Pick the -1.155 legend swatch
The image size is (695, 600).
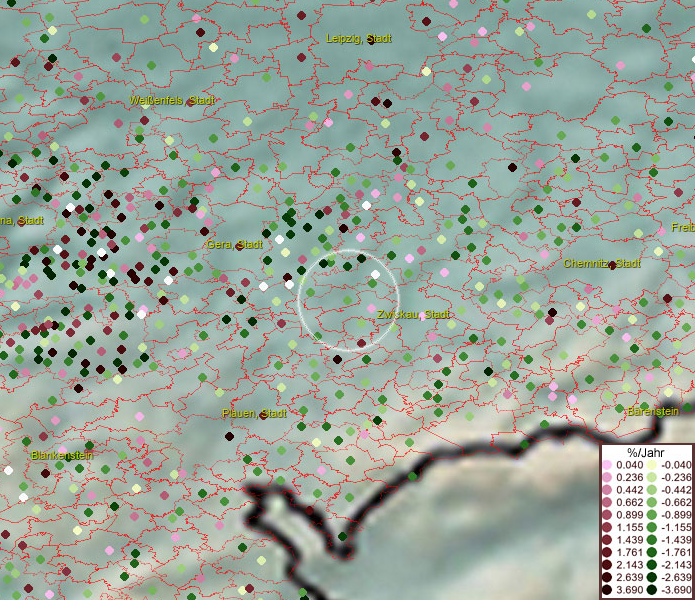652,527
